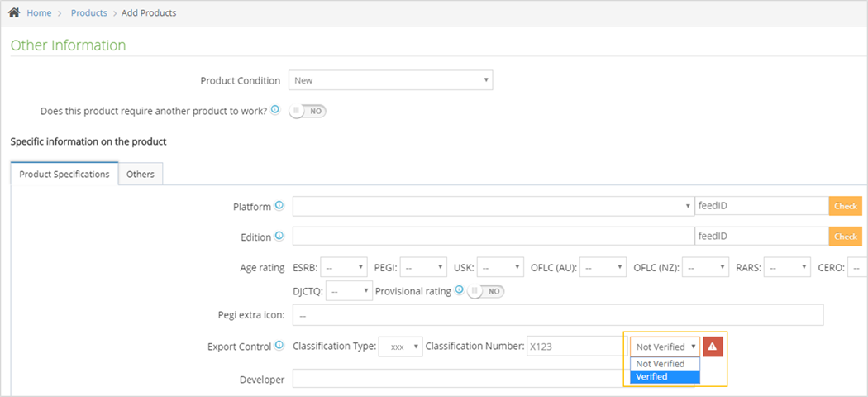Screen dimensions: 868x397
Task: Click info icon next to product requirement question
Action: pyautogui.click(x=275, y=110)
